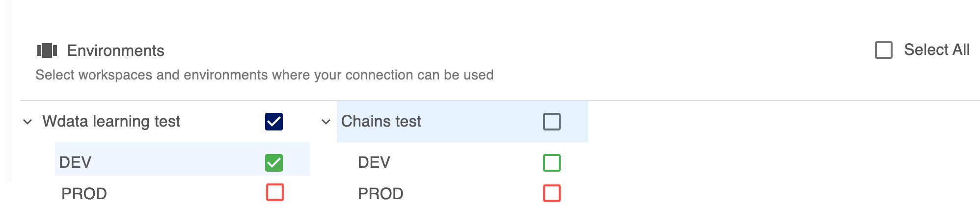This screenshot has width=980, height=207.
Task: Uncheck green DEV checkbox under Wdata learning test
Action: (274, 163)
